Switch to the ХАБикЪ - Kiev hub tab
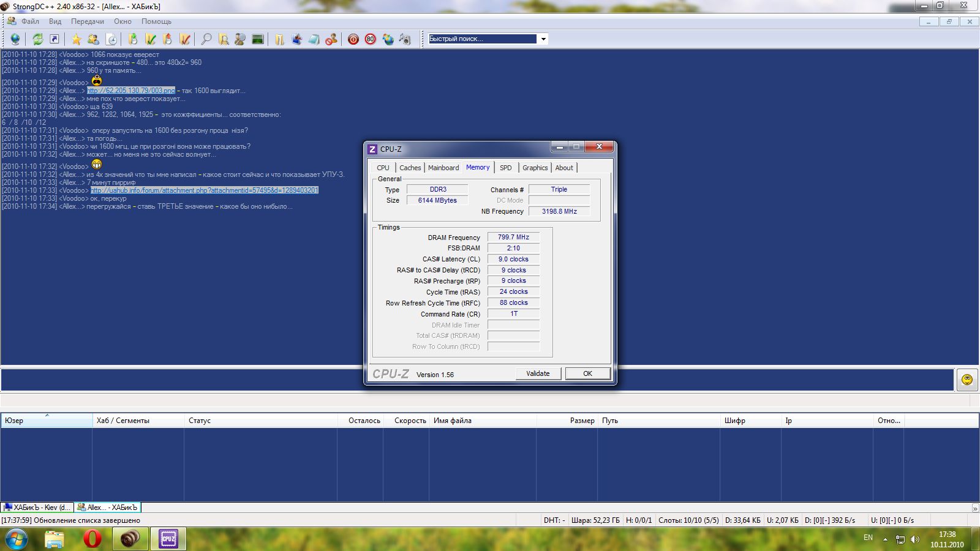 point(37,508)
